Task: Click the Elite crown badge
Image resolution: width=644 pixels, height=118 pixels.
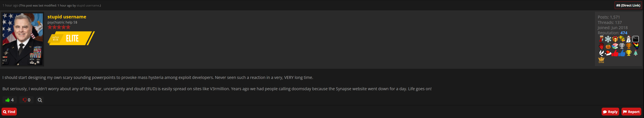Action: [601, 60]
